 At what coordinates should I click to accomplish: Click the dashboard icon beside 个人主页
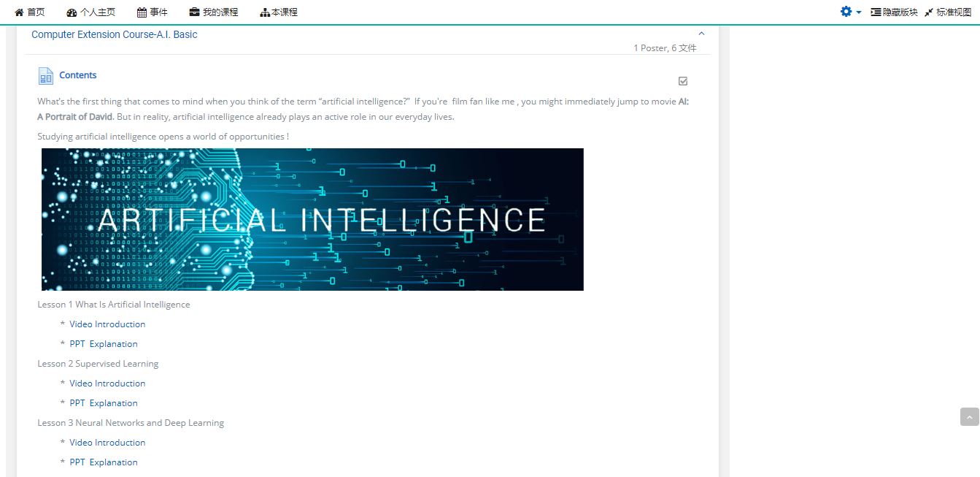pyautogui.click(x=72, y=12)
